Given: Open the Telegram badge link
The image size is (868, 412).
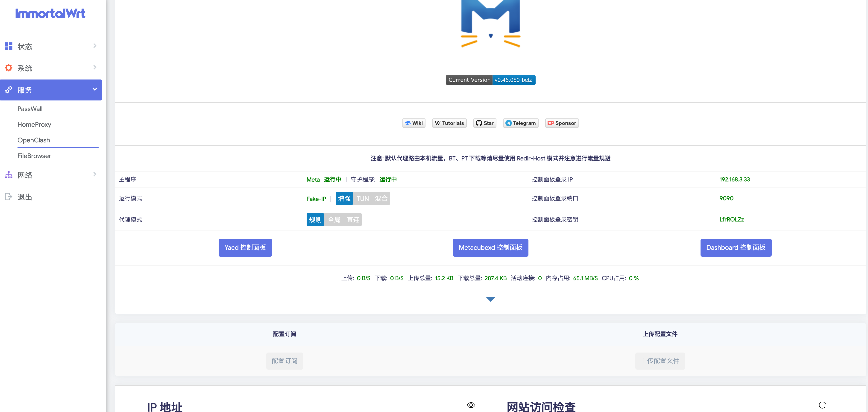Looking at the screenshot, I should [x=521, y=123].
